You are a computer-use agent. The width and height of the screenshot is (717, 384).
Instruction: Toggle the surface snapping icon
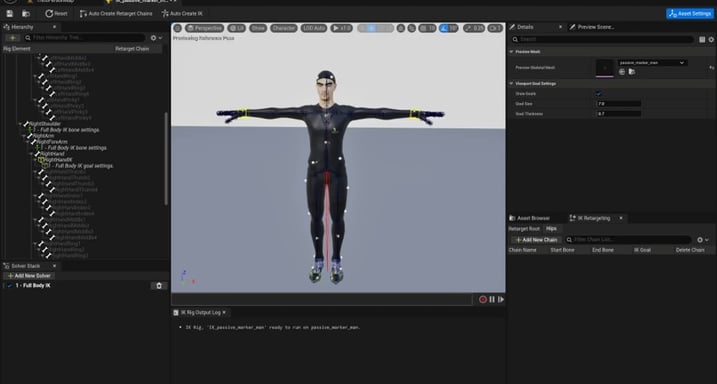click(412, 28)
